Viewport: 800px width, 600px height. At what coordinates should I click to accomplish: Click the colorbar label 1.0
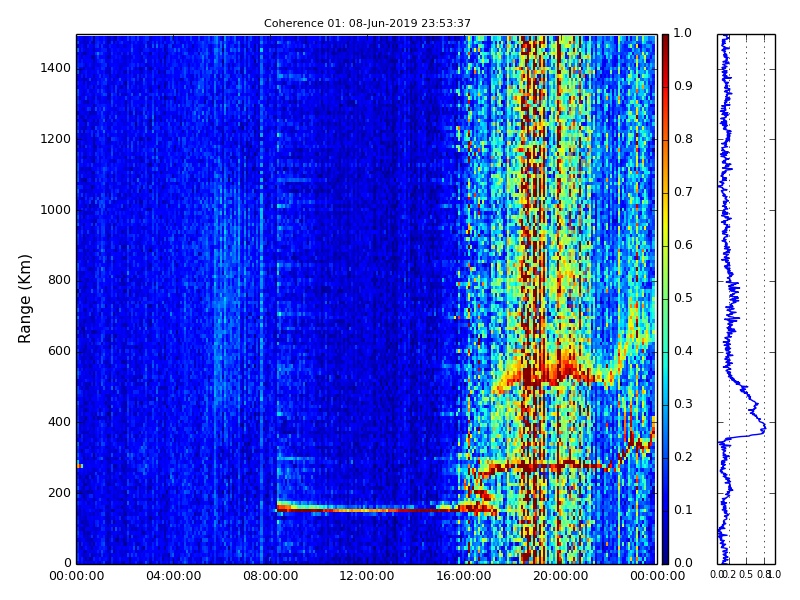point(683,33)
